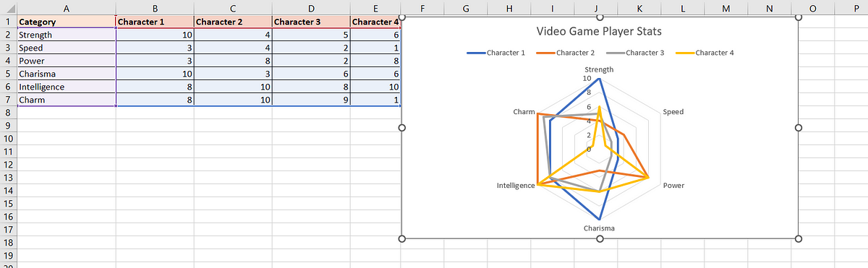Select row 13 header

tap(8, 178)
